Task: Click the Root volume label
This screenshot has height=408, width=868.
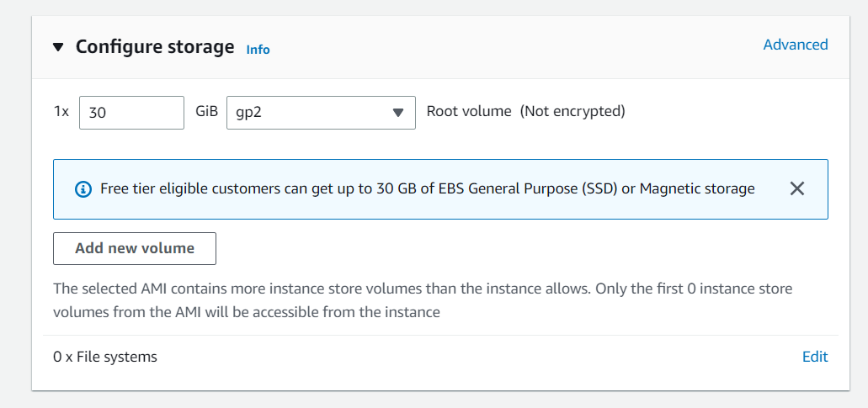Action: click(x=469, y=111)
